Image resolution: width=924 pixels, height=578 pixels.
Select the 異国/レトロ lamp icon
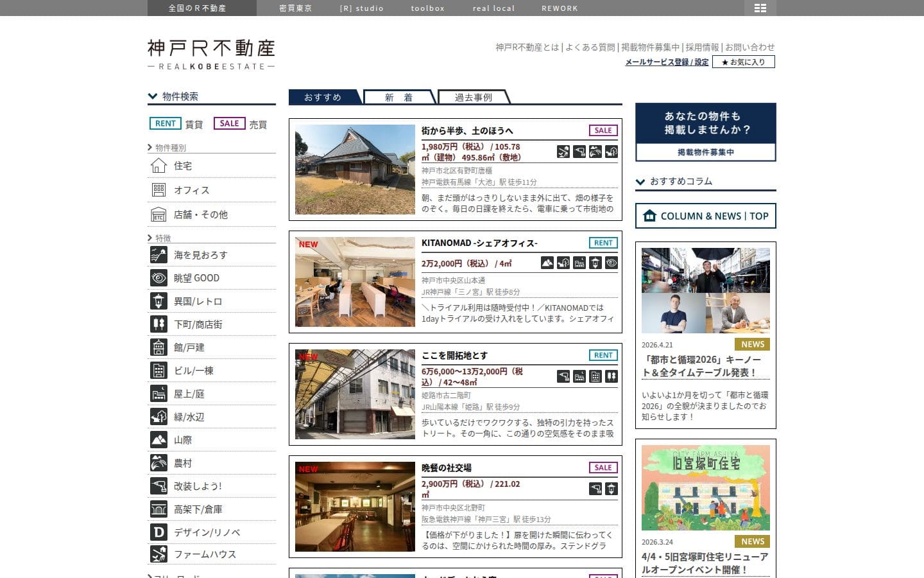coord(158,301)
